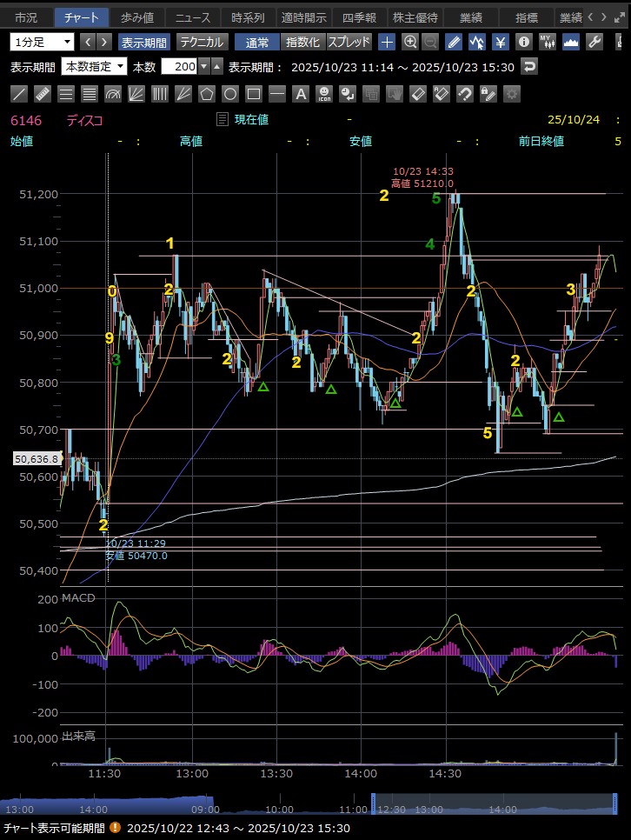Click the yen symbol icon

(501, 42)
